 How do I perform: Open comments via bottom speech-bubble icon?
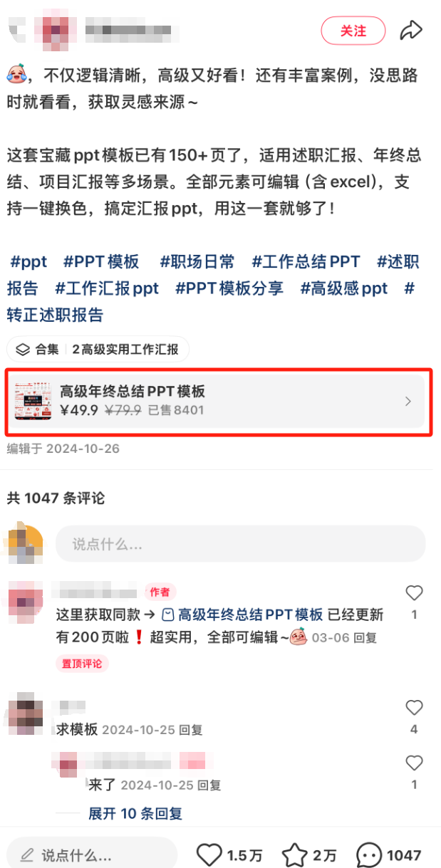tap(369, 854)
